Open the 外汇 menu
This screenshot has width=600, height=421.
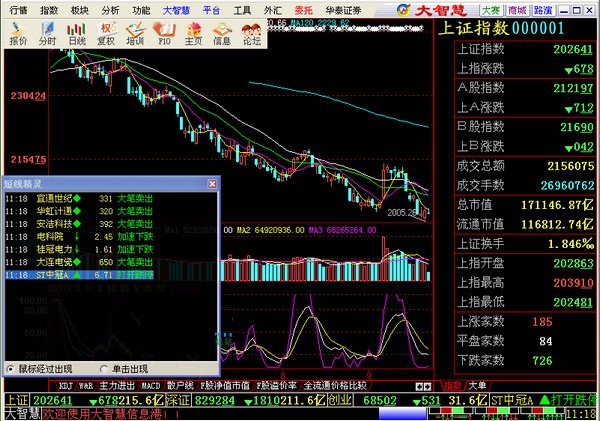[273, 10]
